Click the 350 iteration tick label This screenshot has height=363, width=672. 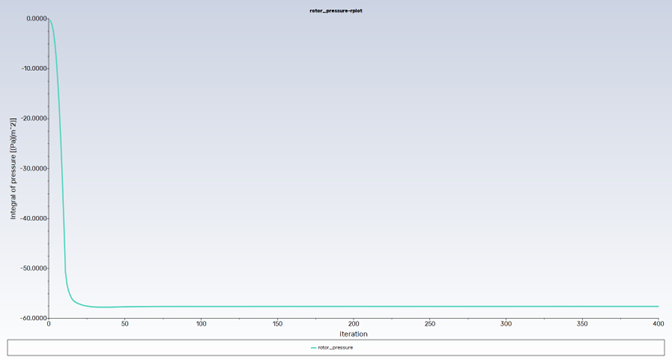(582, 324)
